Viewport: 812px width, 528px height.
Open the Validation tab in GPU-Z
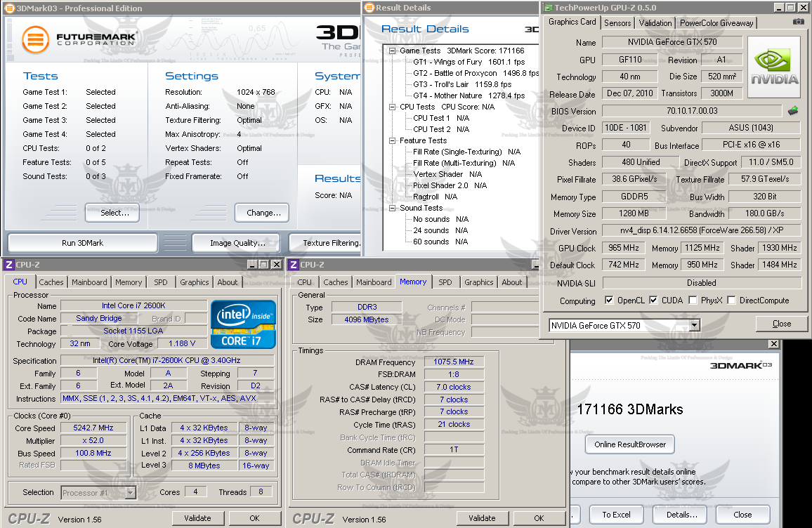(655, 22)
